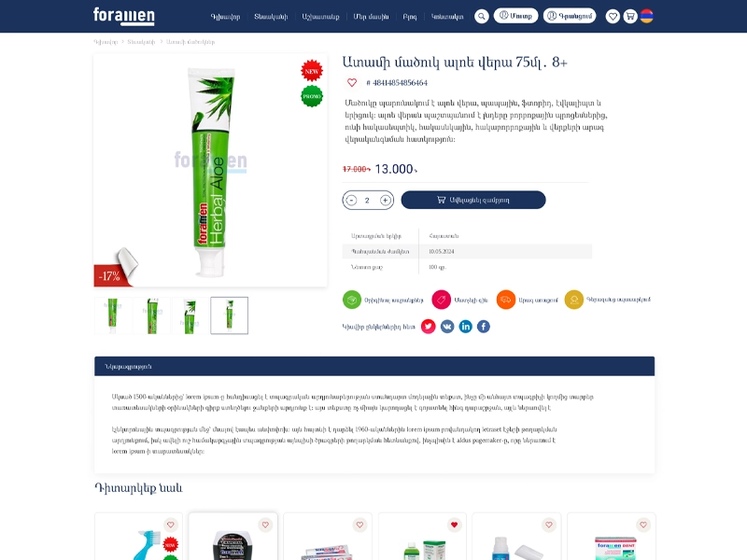Open the login button in header
The width and height of the screenshot is (747, 560).
coord(516,16)
